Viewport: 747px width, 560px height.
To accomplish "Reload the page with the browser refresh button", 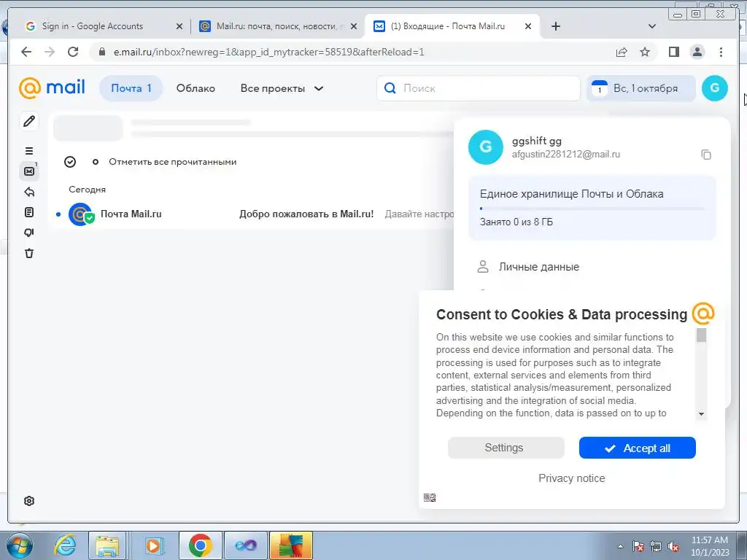I will click(73, 52).
